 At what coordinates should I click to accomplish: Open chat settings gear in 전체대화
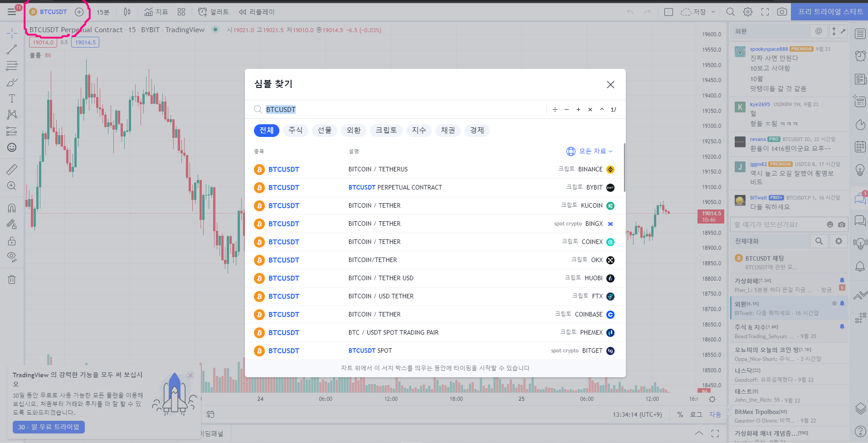(x=839, y=241)
